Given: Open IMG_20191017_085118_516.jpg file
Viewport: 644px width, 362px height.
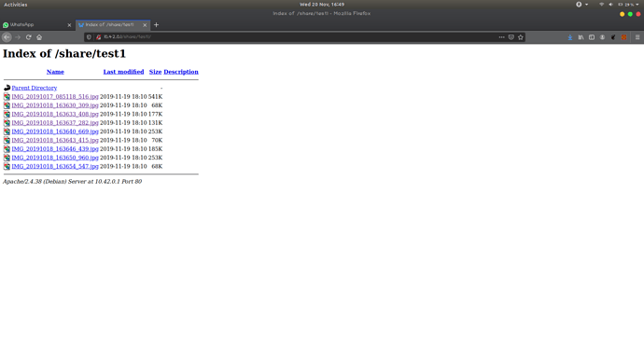Looking at the screenshot, I should click(x=55, y=96).
